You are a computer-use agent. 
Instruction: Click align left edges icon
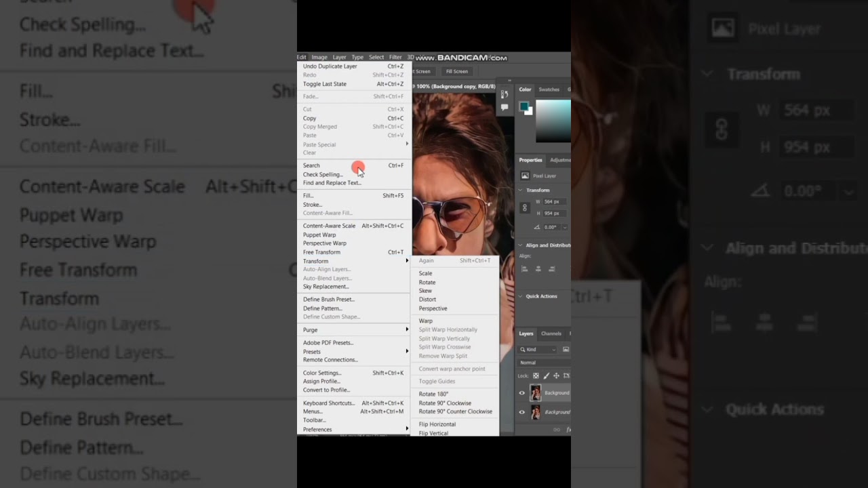[525, 269]
